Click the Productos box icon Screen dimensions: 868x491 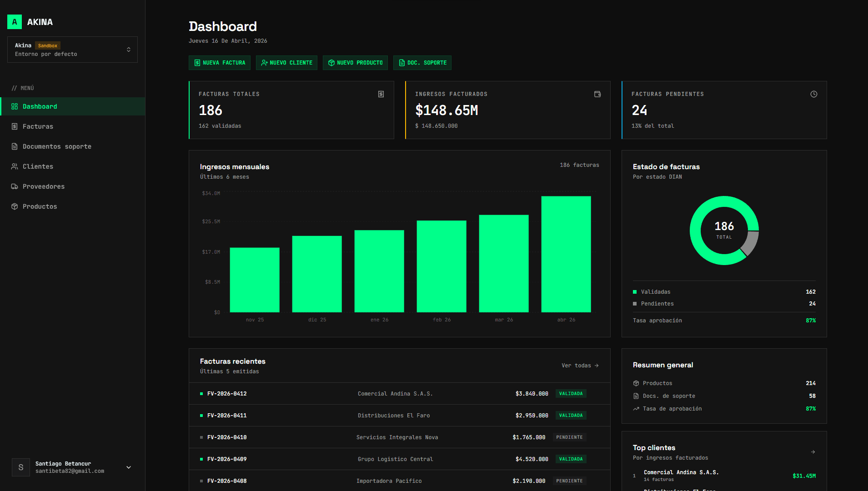coord(15,206)
